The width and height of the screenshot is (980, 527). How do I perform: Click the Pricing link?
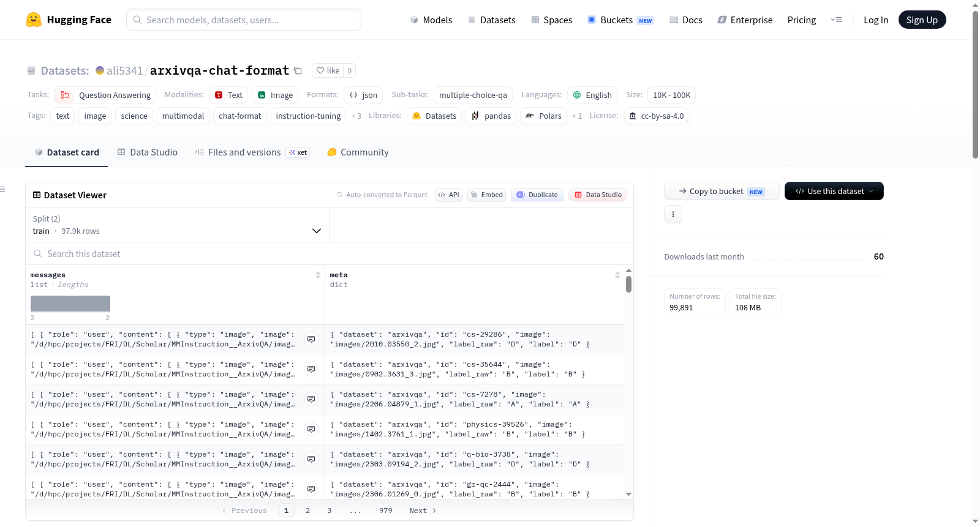(802, 20)
